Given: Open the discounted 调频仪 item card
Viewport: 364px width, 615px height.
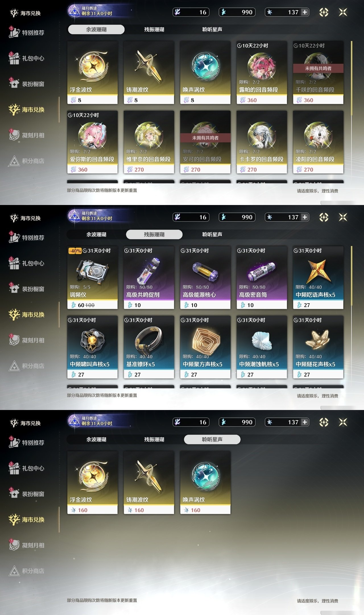Looking at the screenshot, I should pos(92,278).
